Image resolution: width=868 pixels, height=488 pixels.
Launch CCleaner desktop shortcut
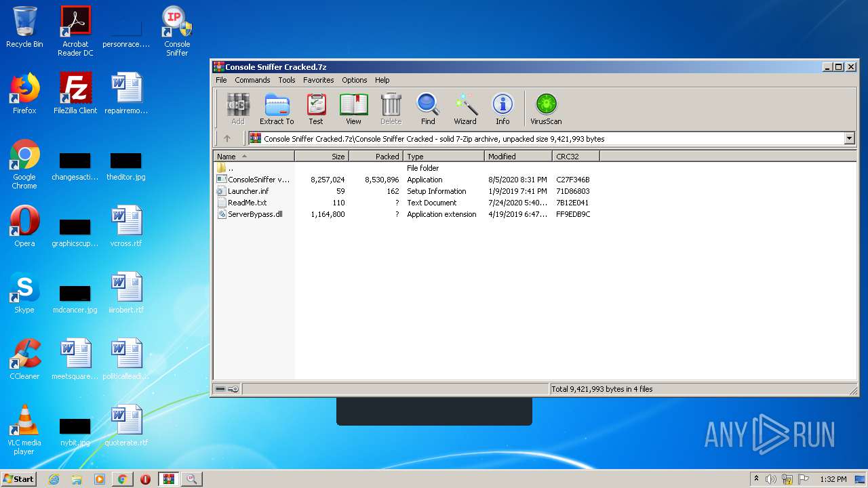click(x=24, y=359)
